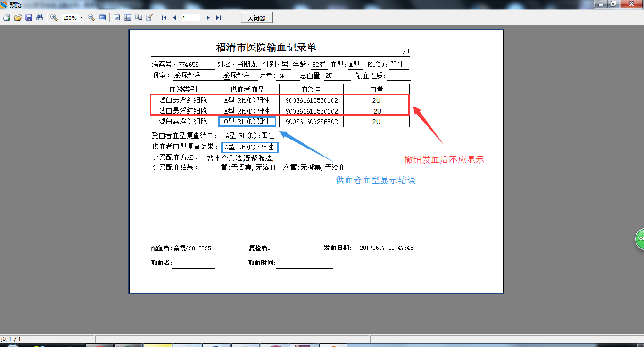The image size is (644, 347).
Task: Open find with binoculars icon
Action: point(40,17)
